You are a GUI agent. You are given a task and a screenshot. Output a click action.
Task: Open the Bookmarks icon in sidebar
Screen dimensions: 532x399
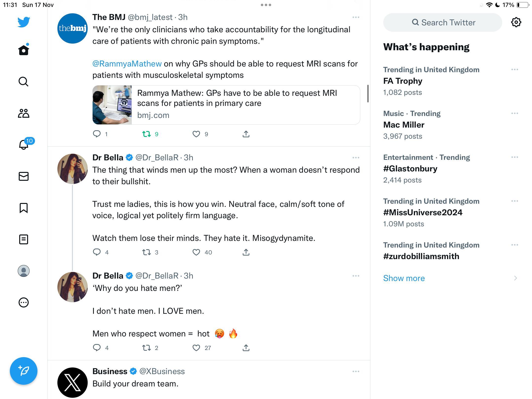coord(24,208)
